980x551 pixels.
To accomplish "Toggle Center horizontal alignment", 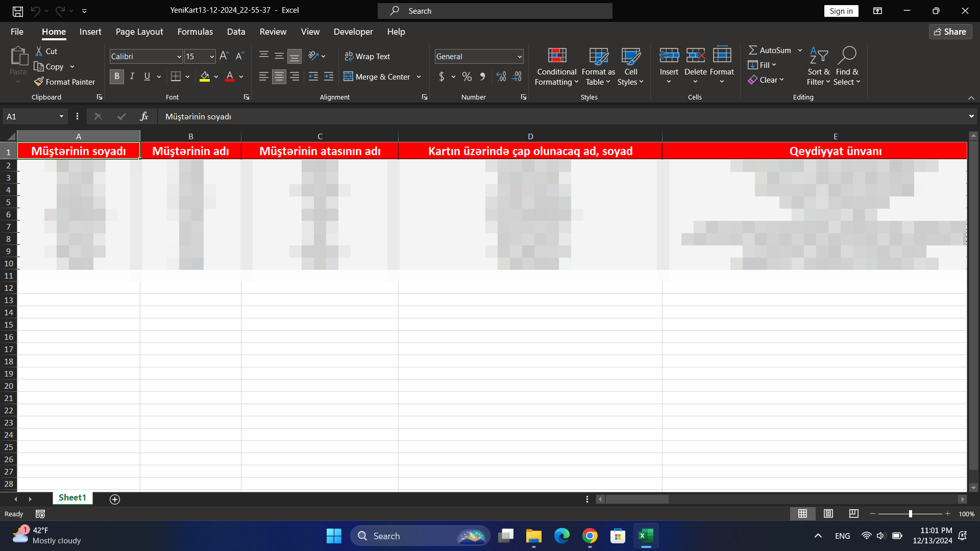I will (279, 77).
